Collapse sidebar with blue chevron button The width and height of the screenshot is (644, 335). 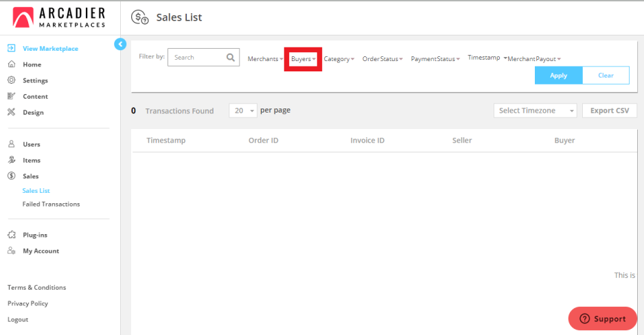[120, 44]
